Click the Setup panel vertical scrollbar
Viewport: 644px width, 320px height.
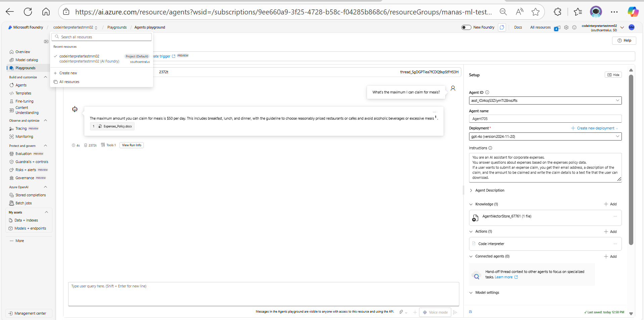click(x=631, y=160)
